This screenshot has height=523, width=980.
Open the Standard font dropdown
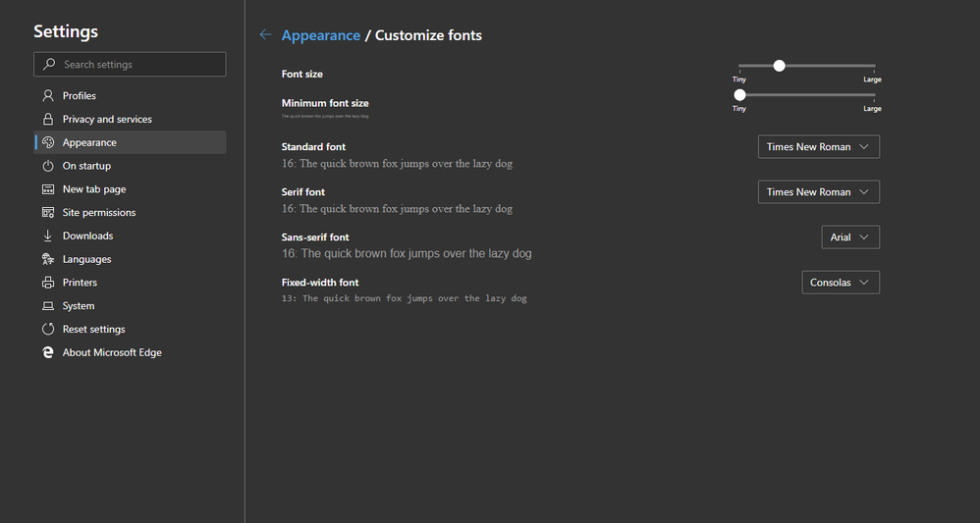click(x=818, y=147)
